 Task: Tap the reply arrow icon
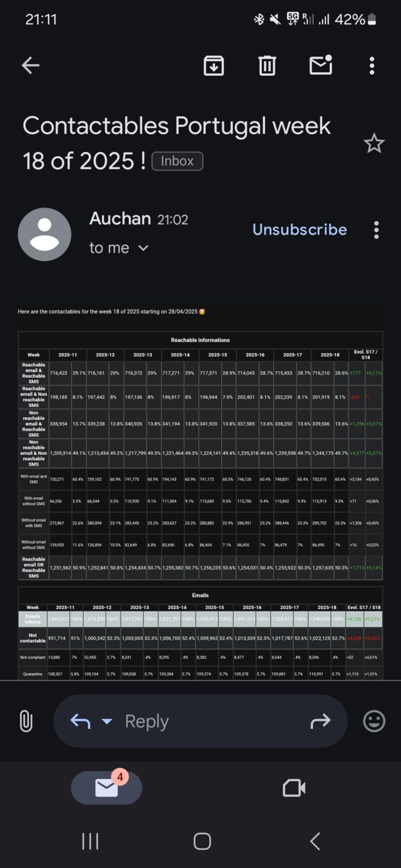click(80, 721)
